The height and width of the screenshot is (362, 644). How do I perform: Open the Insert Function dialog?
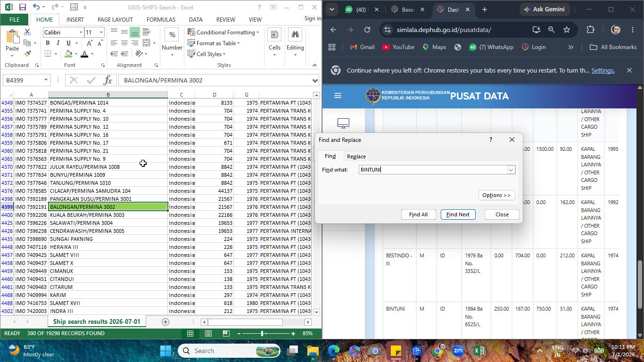pyautogui.click(x=107, y=80)
